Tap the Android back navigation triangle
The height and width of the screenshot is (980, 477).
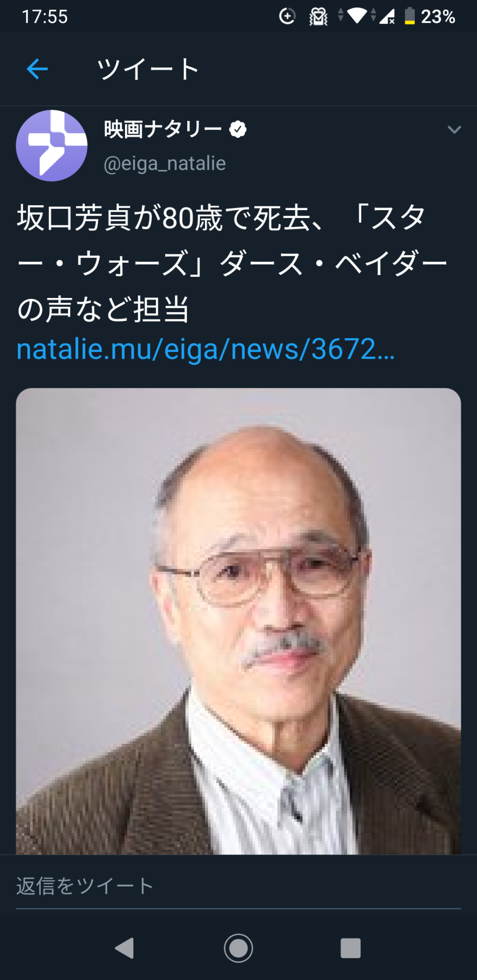125,948
